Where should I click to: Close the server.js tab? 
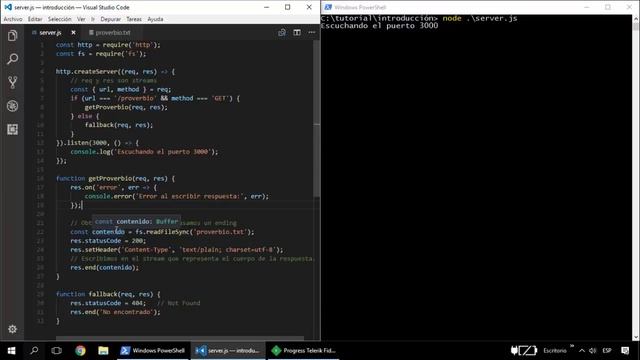[x=73, y=32]
